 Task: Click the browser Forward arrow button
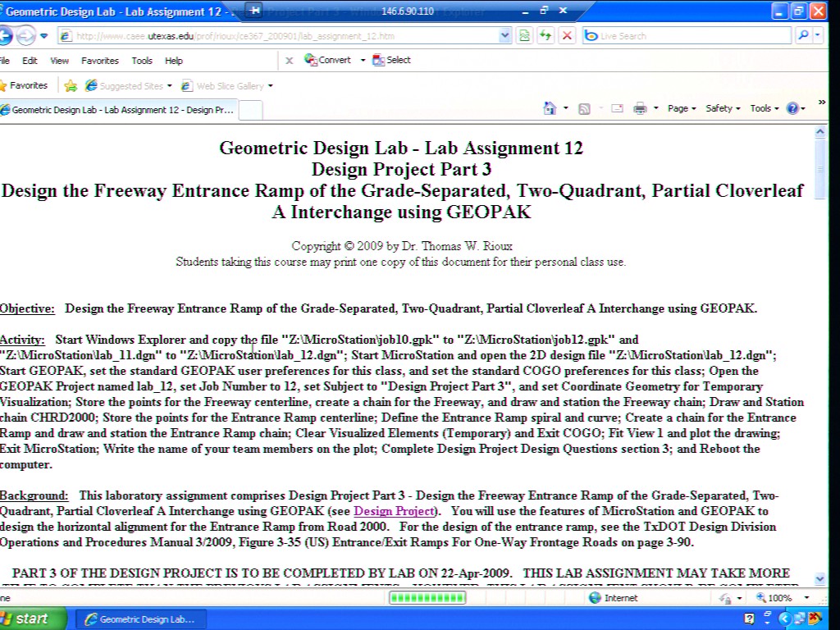click(25, 36)
